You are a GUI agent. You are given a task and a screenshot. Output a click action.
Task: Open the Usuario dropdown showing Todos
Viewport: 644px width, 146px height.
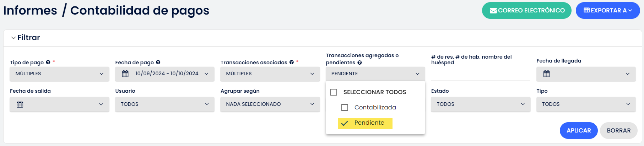pos(165,104)
